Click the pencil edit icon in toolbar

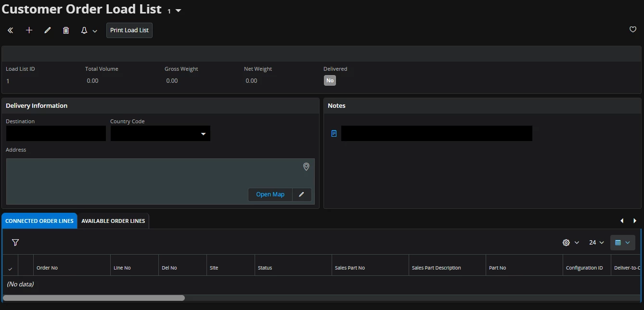(47, 30)
